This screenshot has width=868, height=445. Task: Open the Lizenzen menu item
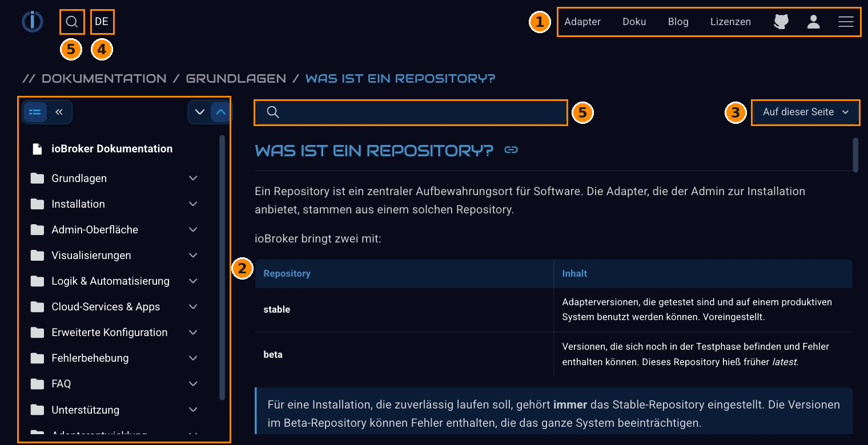730,22
